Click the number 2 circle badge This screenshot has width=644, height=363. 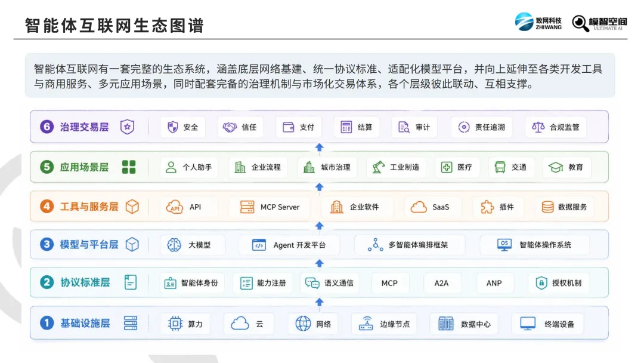point(47,282)
